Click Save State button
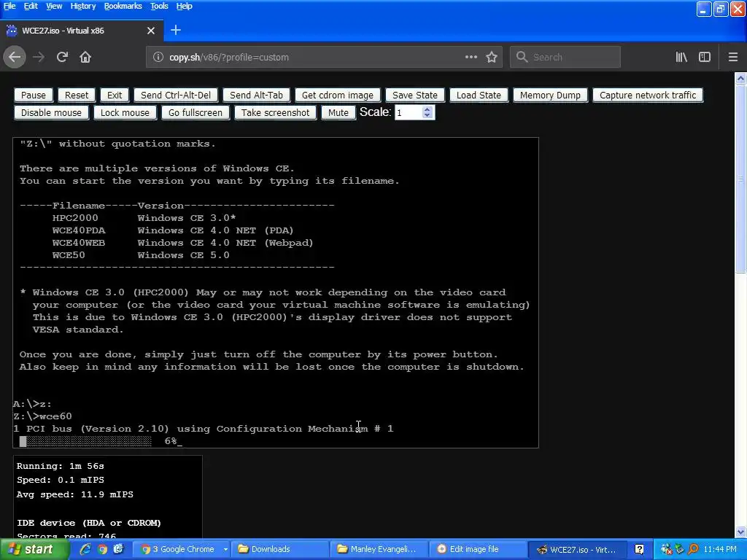Image resolution: width=747 pixels, height=560 pixels. (415, 96)
